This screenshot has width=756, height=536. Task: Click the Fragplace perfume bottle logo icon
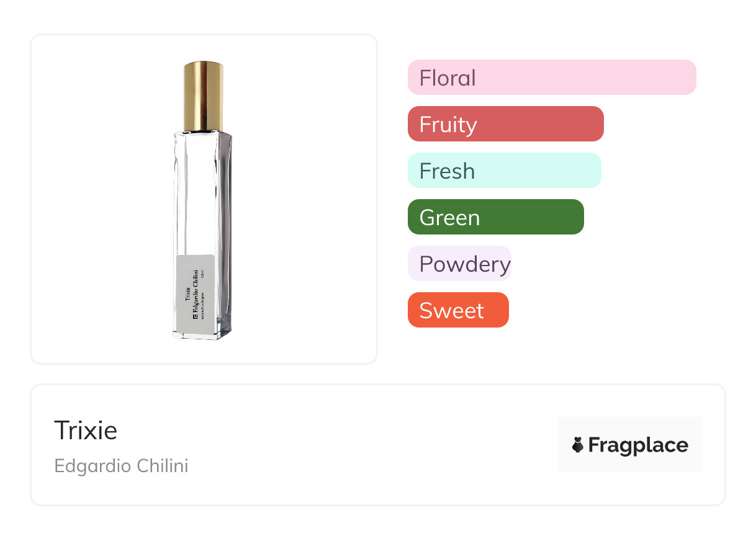[x=578, y=445]
